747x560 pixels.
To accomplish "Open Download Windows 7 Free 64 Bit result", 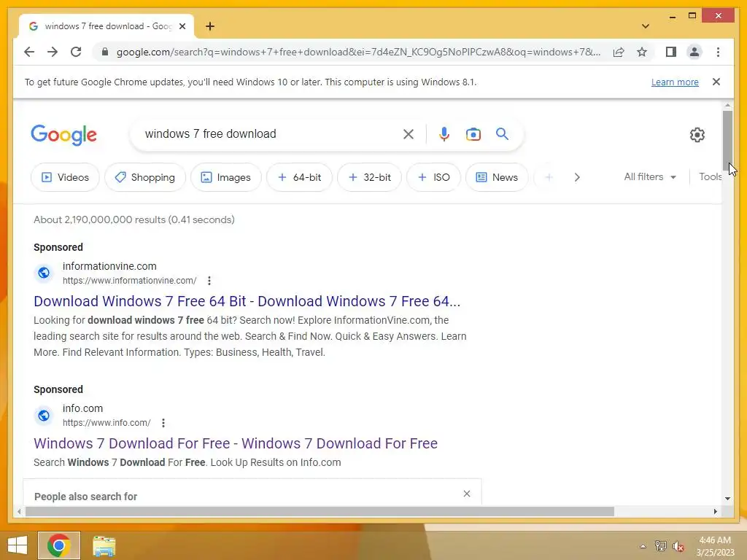I will coord(247,301).
